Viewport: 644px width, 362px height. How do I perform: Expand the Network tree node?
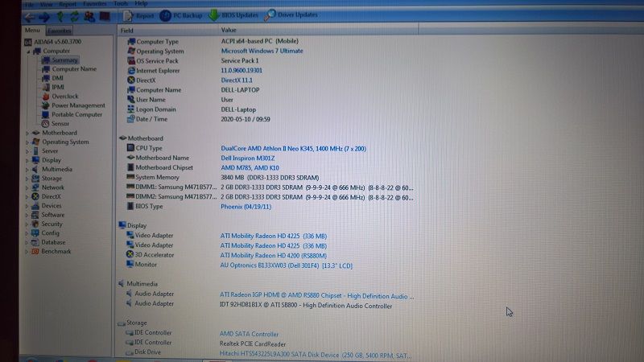(x=27, y=187)
